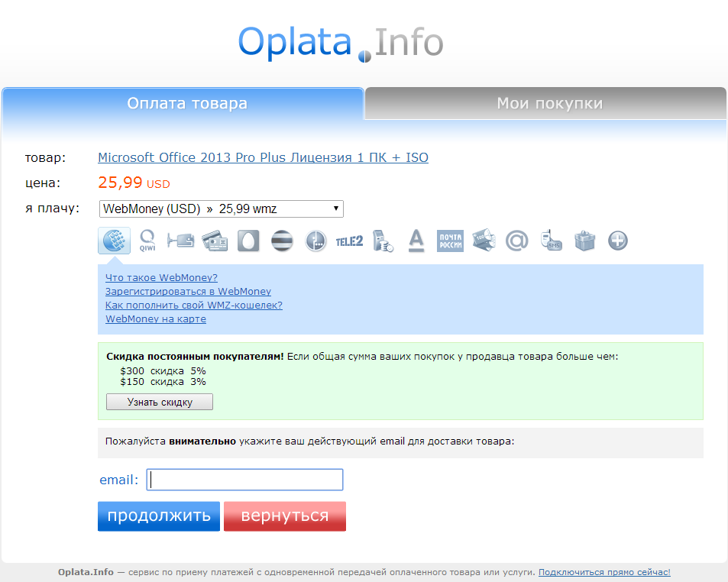Screen dimensions: 728x582
Task: Select the Yandex wallet payment icon
Action: 180,241
